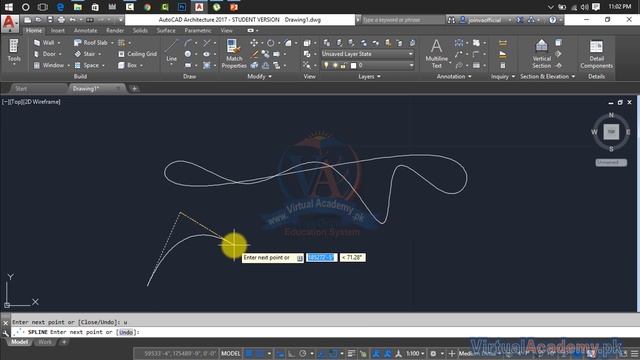This screenshot has height=360, width=640.
Task: Switch to the Parametric ribbon tab
Action: pos(198,31)
